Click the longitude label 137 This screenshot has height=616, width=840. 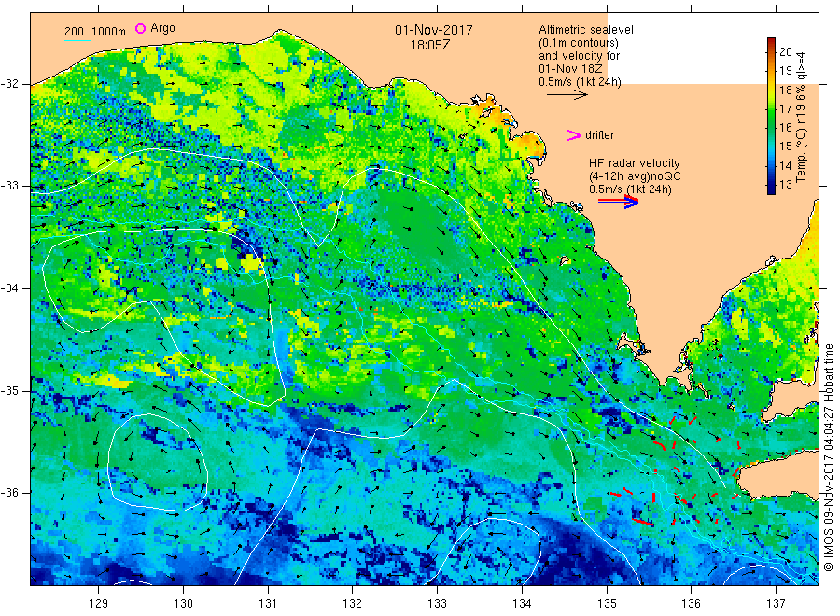click(776, 604)
